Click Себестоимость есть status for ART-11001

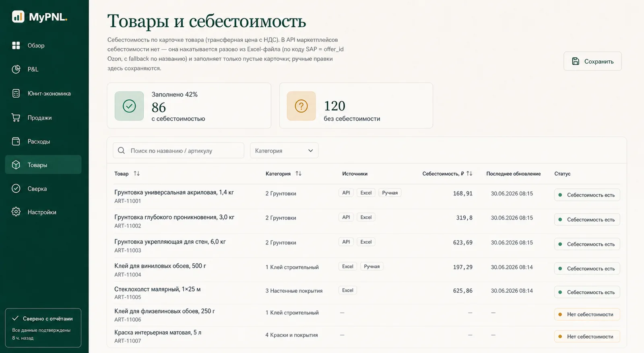[587, 195]
